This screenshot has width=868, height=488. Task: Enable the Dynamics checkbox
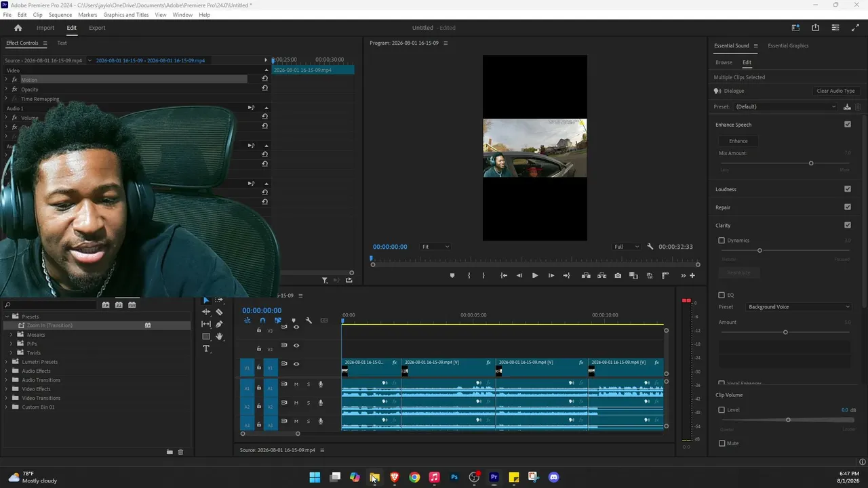[722, 241]
